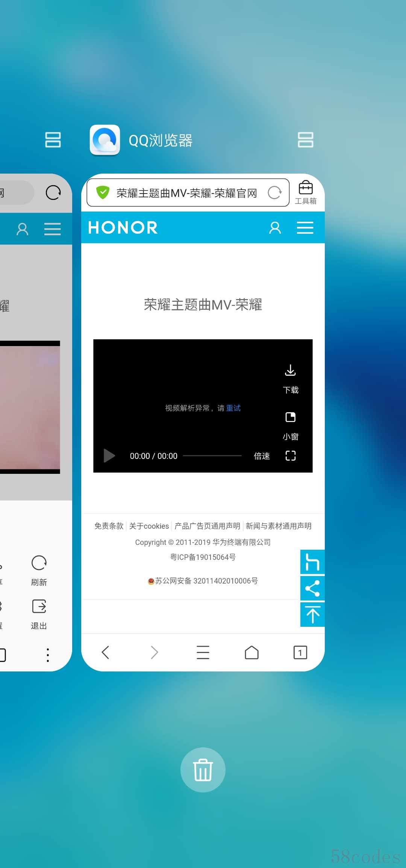Open 关于cookies link
Screen dimensions: 406x868
149,526
